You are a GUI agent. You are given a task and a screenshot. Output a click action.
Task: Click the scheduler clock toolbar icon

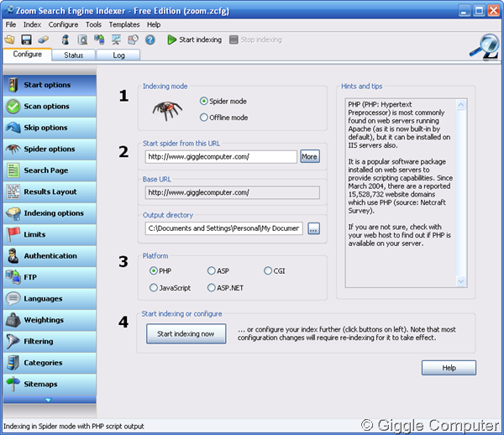click(x=133, y=39)
